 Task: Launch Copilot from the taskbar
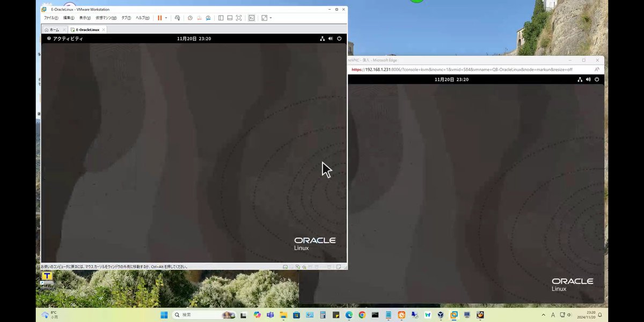pos(257,315)
